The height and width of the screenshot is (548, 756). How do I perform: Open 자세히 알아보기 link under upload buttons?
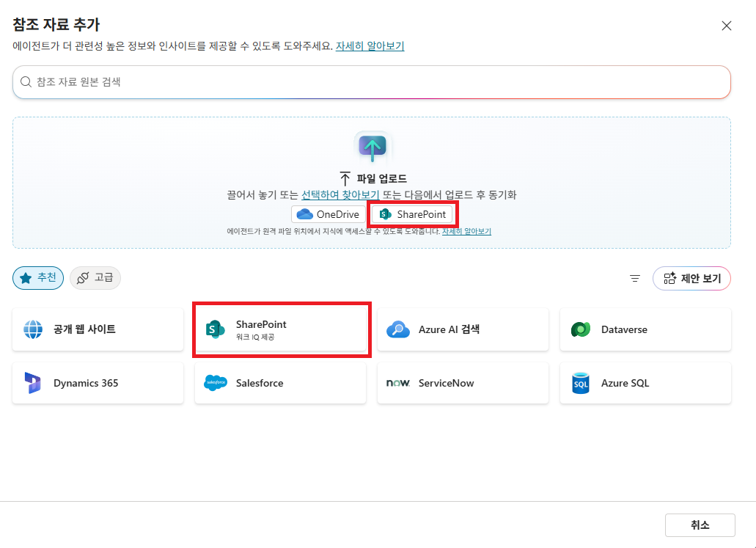pyautogui.click(x=466, y=232)
